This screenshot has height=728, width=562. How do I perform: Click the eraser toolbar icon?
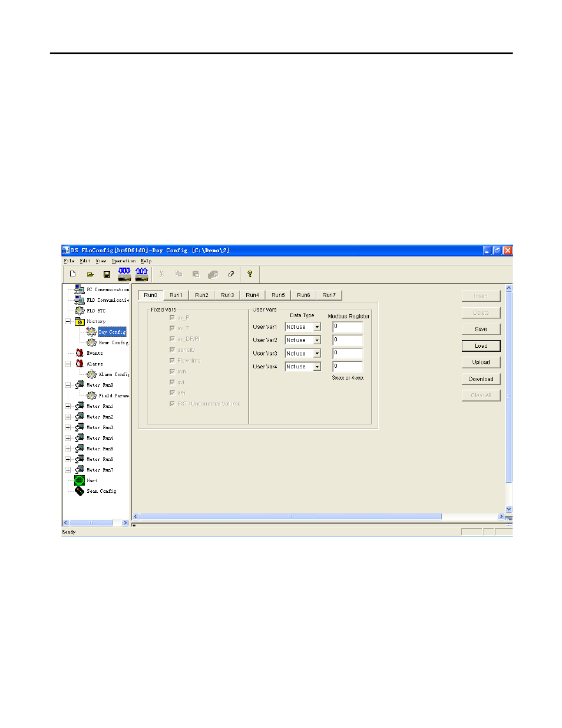(231, 274)
